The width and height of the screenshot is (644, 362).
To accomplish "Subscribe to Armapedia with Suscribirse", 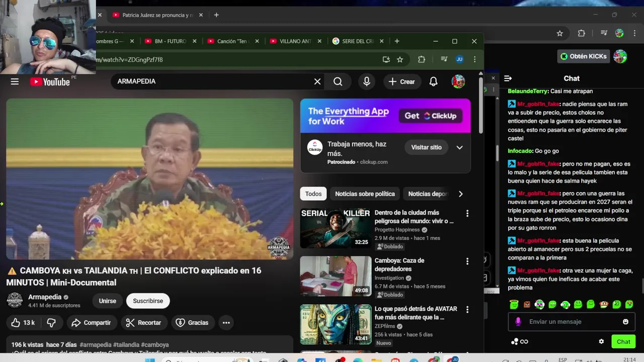I will 148,301.
